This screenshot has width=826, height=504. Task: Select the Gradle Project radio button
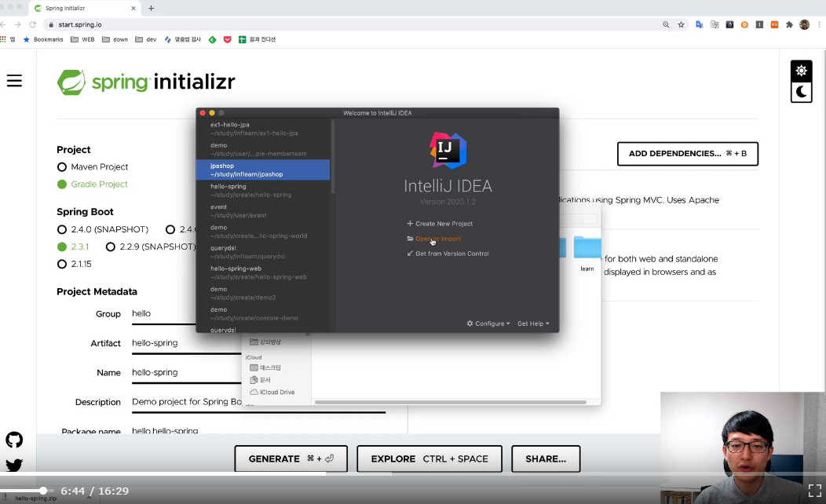tap(61, 184)
